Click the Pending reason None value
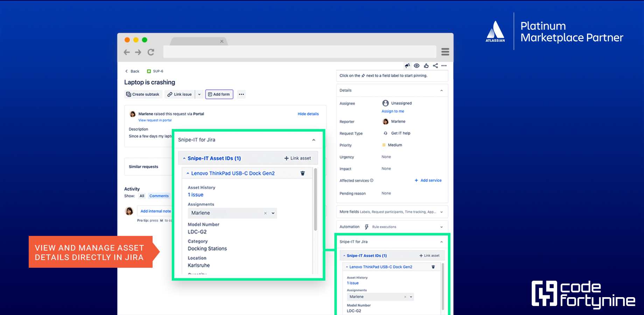 pos(386,193)
